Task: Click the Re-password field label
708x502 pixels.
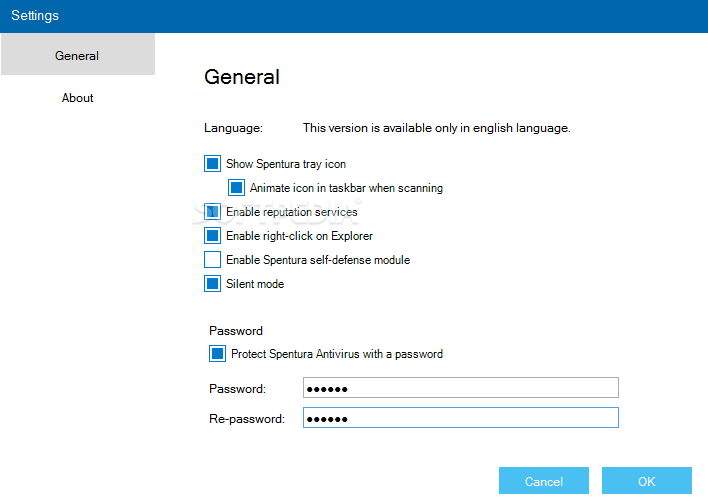Action: click(x=247, y=419)
